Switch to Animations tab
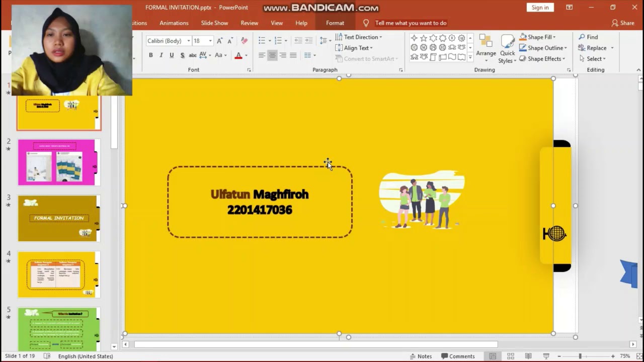Image resolution: width=644 pixels, height=362 pixels. (x=174, y=23)
